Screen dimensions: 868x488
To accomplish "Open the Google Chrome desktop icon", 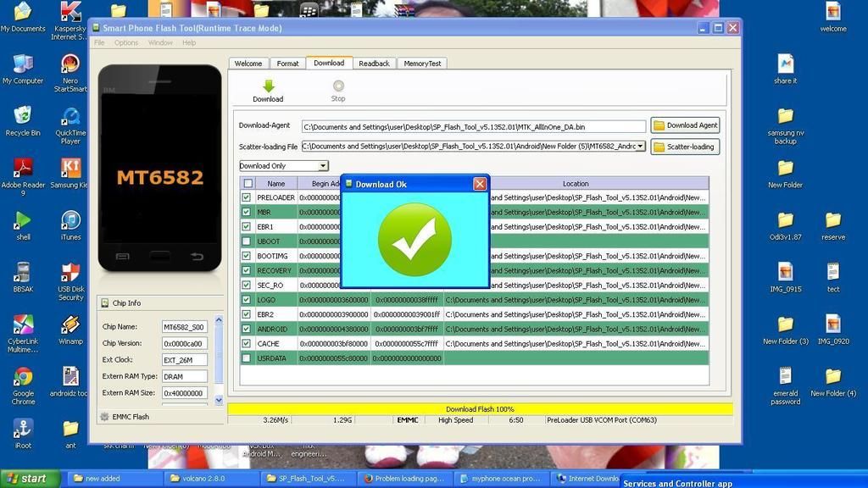I will click(x=23, y=379).
